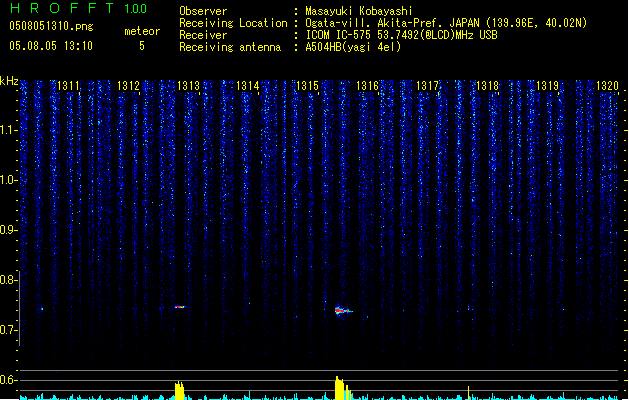629x400 pixels.
Task: Click the 1312 time marker
Action: coord(128,86)
